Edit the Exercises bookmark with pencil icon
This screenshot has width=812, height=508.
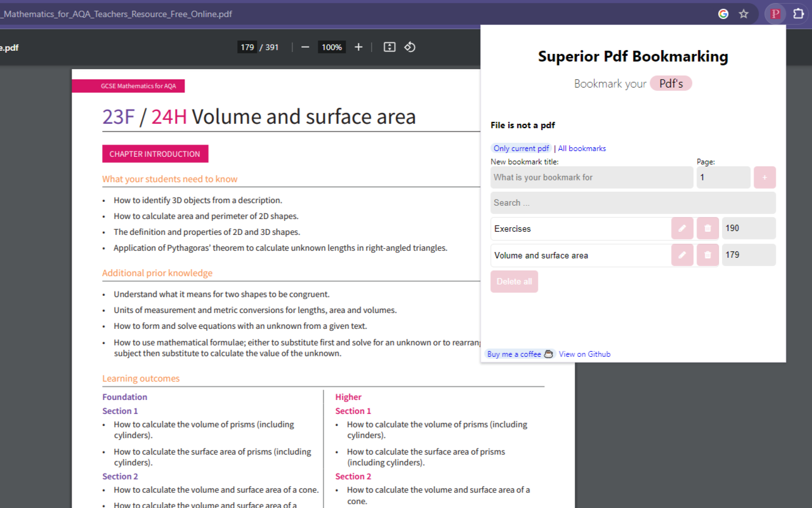coord(682,228)
